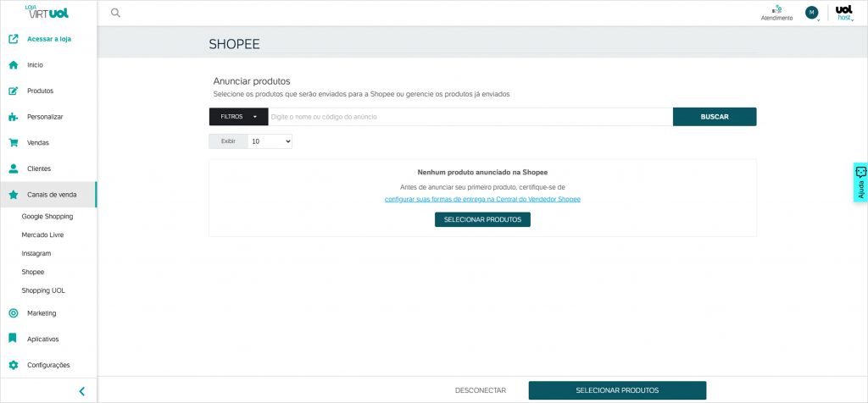Open the user avatar M menu
The height and width of the screenshot is (403, 868).
tap(811, 13)
